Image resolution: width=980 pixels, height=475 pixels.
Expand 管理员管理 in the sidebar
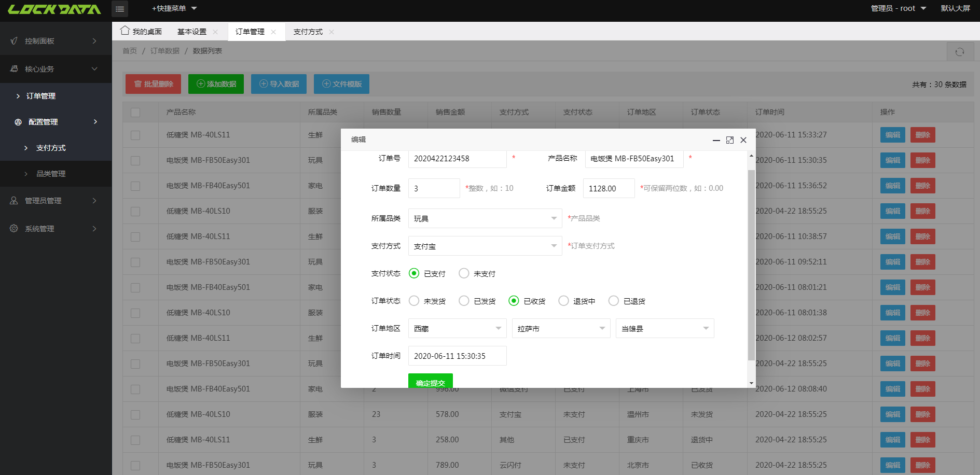pos(56,201)
